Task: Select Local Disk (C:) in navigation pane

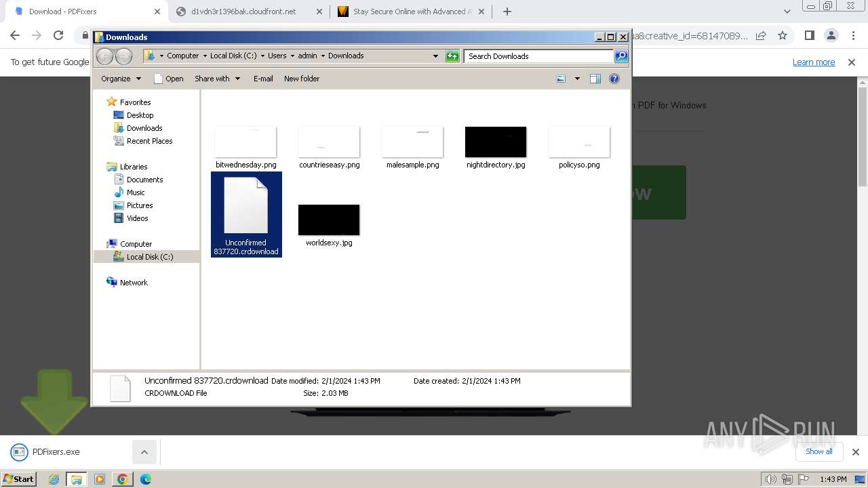Action: [144, 257]
